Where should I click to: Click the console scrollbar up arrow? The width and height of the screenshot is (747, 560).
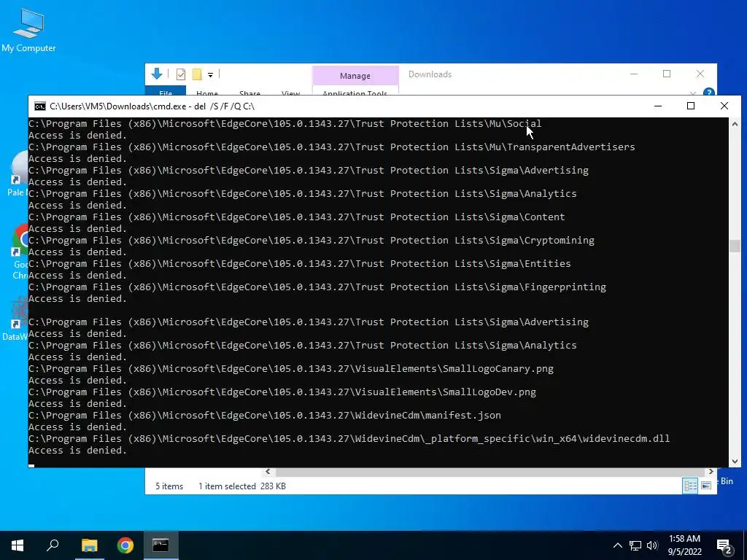pyautogui.click(x=735, y=124)
